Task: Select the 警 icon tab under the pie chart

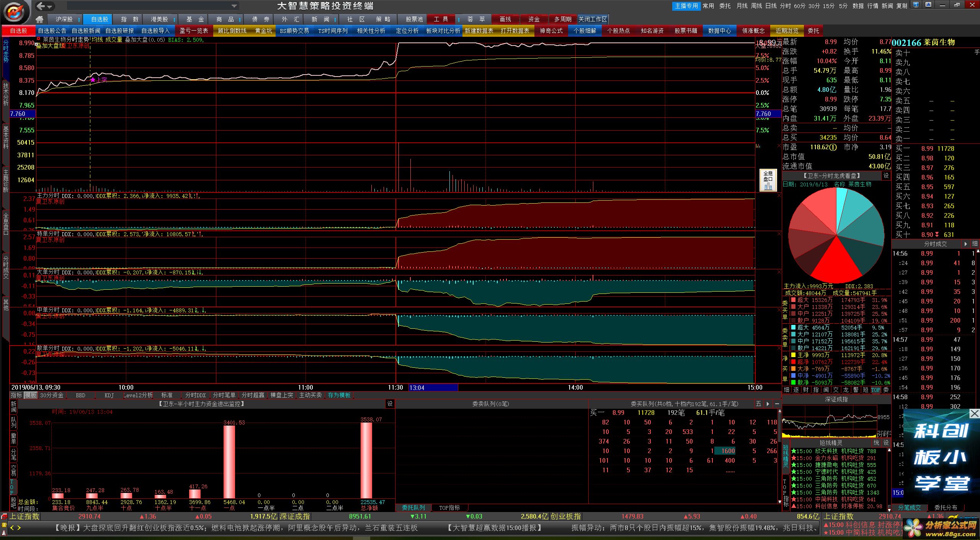Action: [856, 390]
